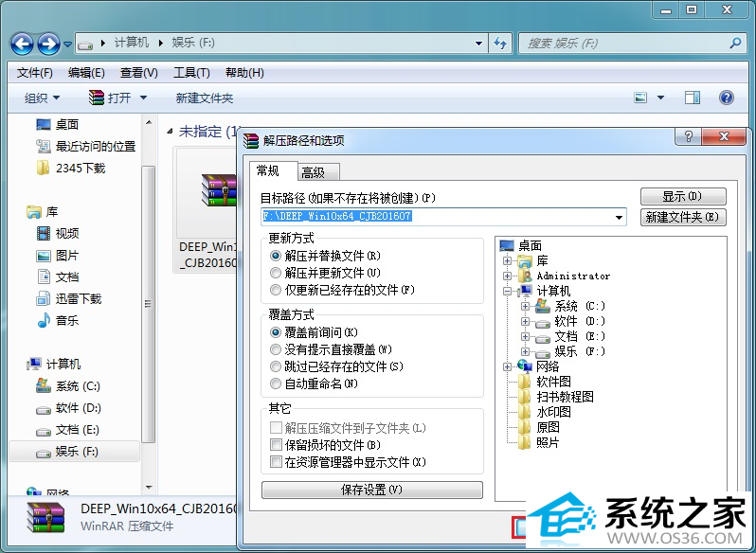The width and height of the screenshot is (756, 553).
Task: Select 计算机 in Explorer sidebar
Action: click(54, 365)
